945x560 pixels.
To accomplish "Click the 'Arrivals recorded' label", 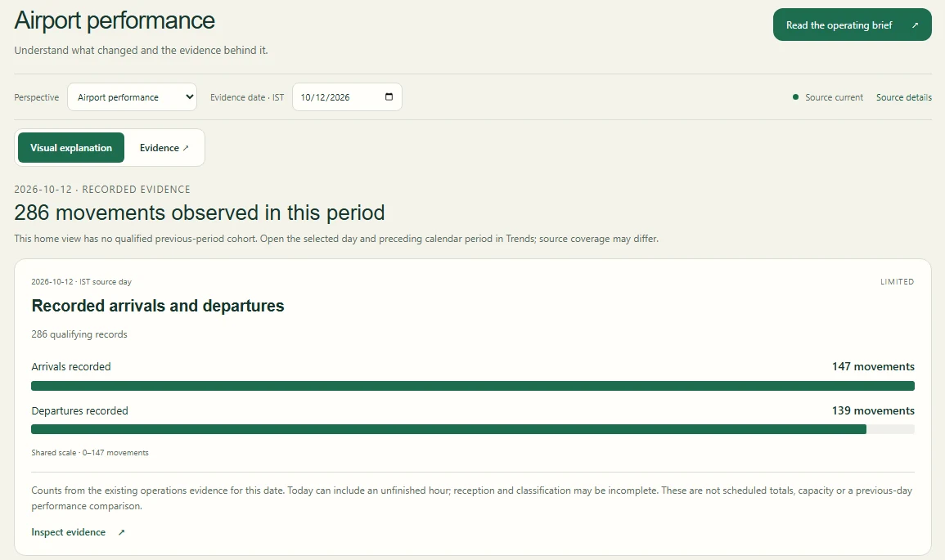I will tap(71, 367).
